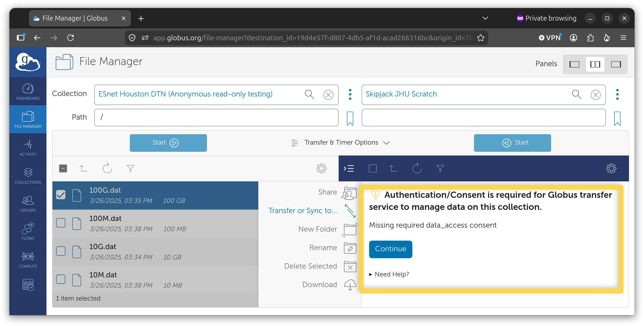Select the 10G.dat checkbox
644x326 pixels.
pyautogui.click(x=61, y=251)
